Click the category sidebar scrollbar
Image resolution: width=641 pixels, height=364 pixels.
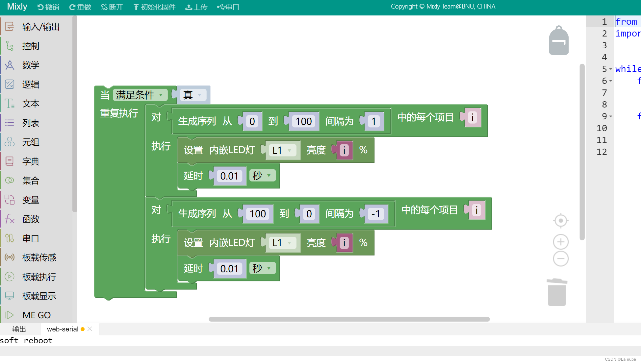point(75,113)
